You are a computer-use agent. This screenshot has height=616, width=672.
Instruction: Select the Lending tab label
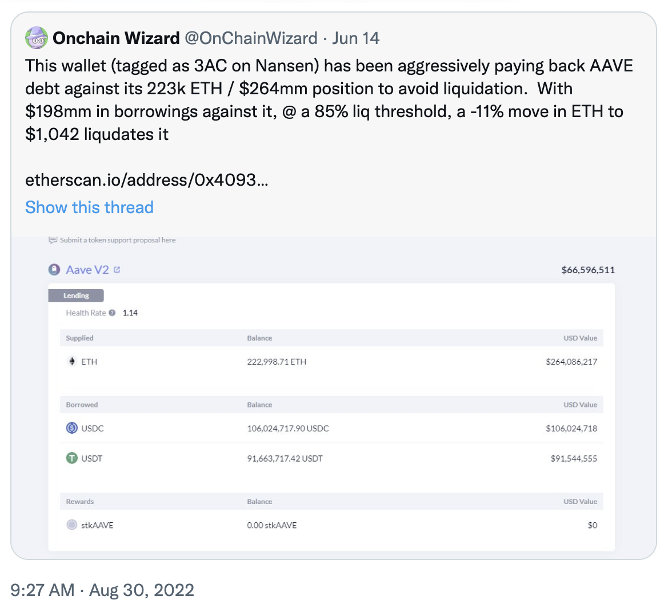click(x=76, y=295)
